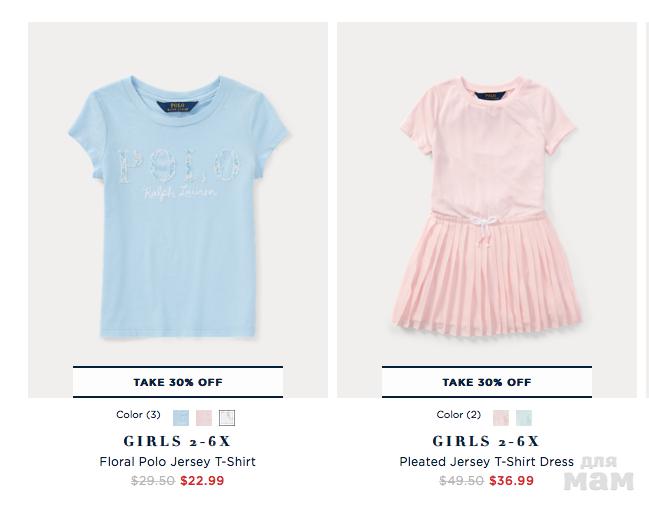This screenshot has width=649, height=505.
Task: Open the blue Floral Polo T-shirt image
Action: (178, 207)
